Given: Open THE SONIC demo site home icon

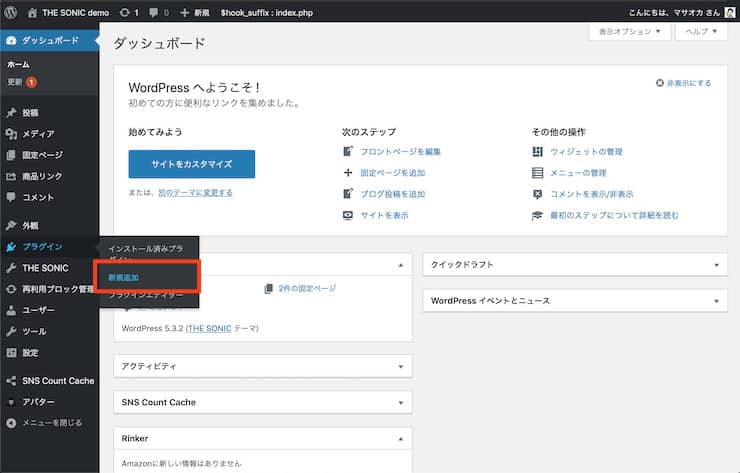Looking at the screenshot, I should pyautogui.click(x=32, y=13).
